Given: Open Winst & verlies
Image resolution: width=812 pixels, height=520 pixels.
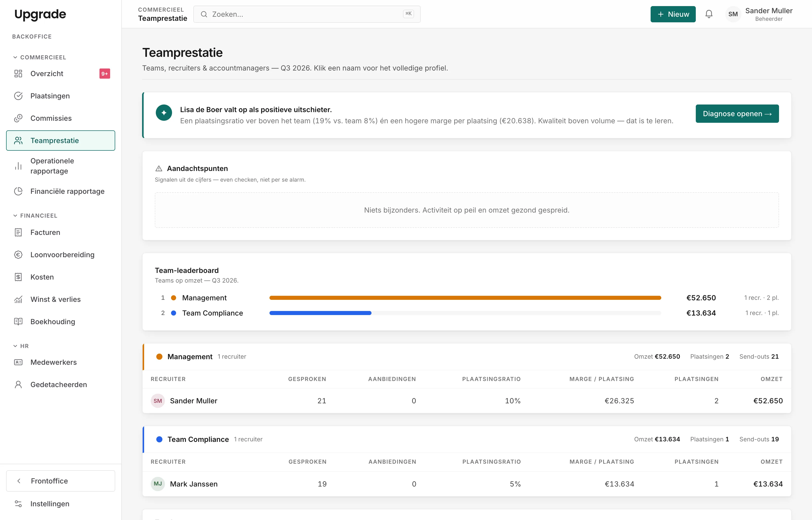Looking at the screenshot, I should (x=60, y=299).
